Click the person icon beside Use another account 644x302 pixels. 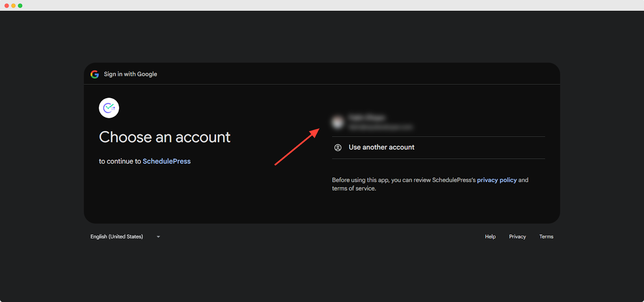(x=338, y=148)
